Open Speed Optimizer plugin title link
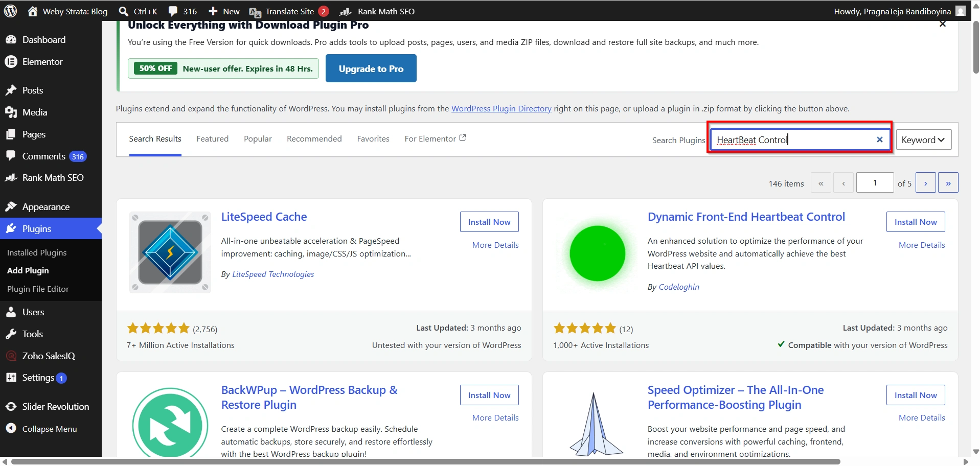This screenshot has height=466, width=980. [735, 397]
